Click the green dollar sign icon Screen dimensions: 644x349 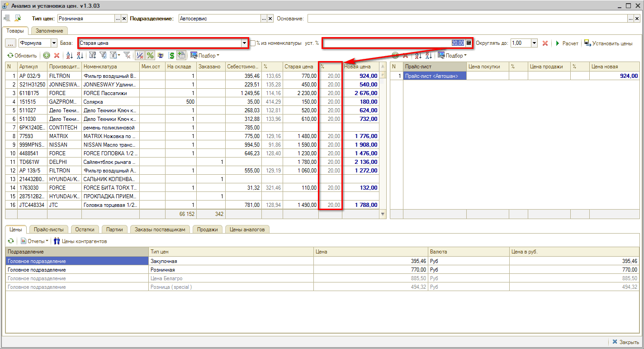pos(171,56)
